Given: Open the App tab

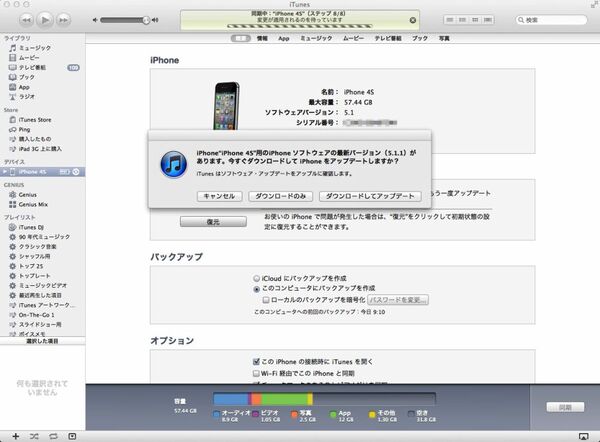Looking at the screenshot, I should point(284,38).
